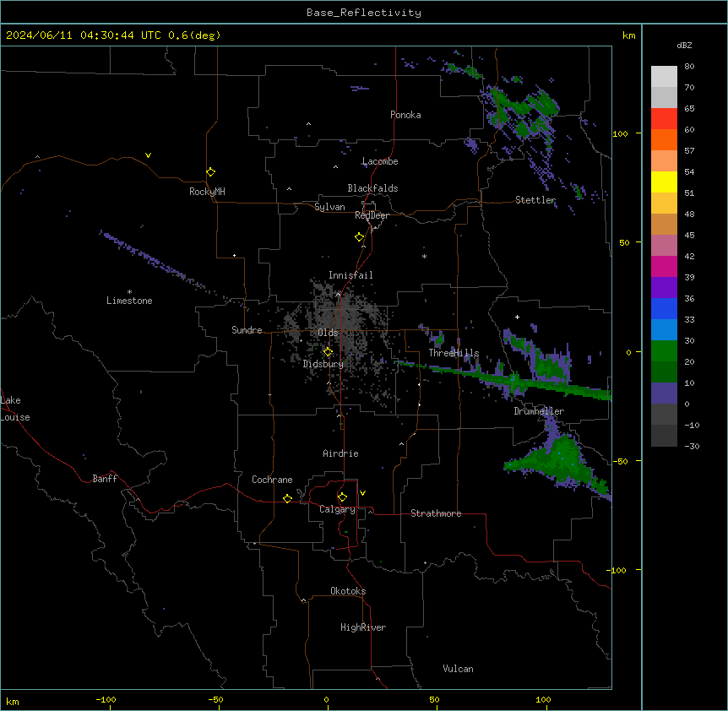This screenshot has height=711, width=728.
Task: Pick the yellow swatch between 54 and 51 dBZ
Action: [x=664, y=182]
